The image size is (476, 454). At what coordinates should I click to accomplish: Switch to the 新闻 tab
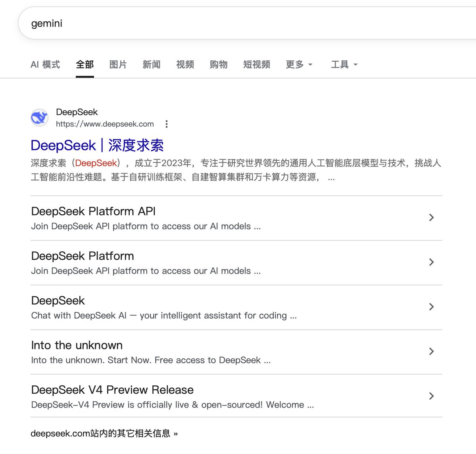pyautogui.click(x=152, y=64)
